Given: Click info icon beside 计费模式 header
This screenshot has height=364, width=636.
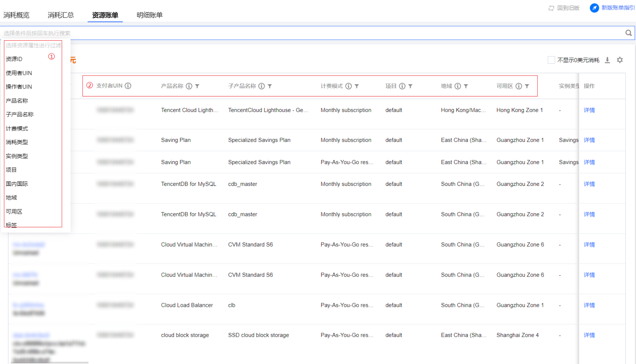Looking at the screenshot, I should [348, 86].
